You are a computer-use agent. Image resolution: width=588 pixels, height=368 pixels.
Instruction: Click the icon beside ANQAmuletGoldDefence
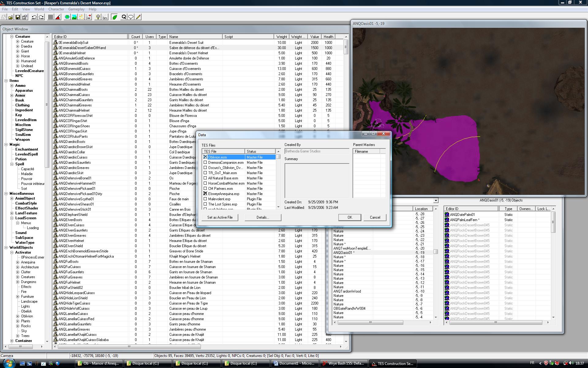pyautogui.click(x=55, y=58)
